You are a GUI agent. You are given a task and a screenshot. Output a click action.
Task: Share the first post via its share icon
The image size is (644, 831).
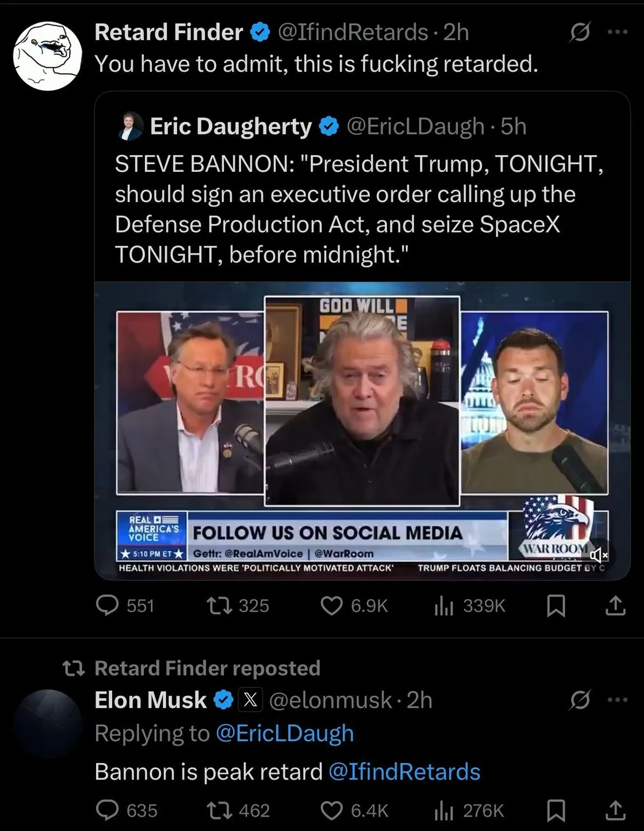coord(616,606)
